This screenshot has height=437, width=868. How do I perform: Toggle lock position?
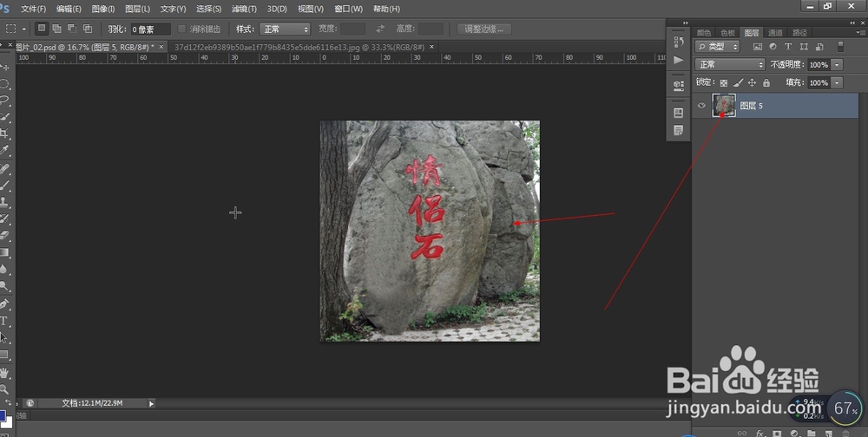pyautogui.click(x=752, y=83)
